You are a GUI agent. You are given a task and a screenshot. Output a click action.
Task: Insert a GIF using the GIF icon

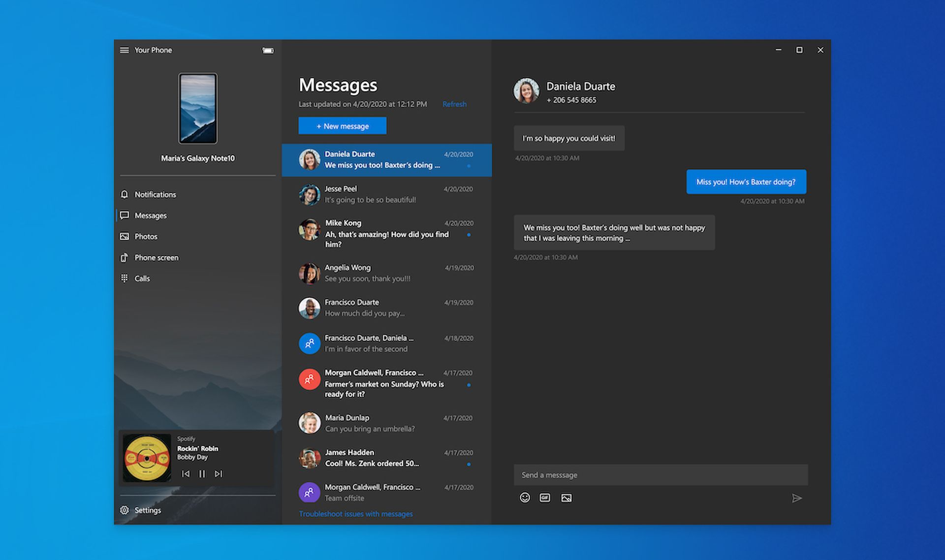[545, 498]
